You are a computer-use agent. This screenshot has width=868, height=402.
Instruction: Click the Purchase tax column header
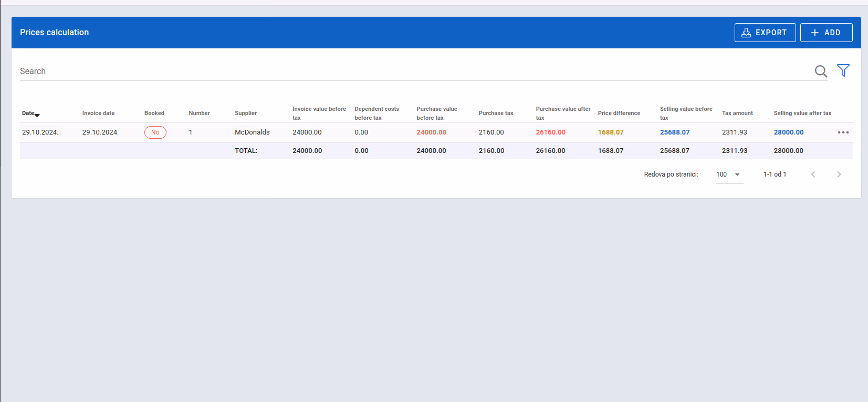[496, 114]
